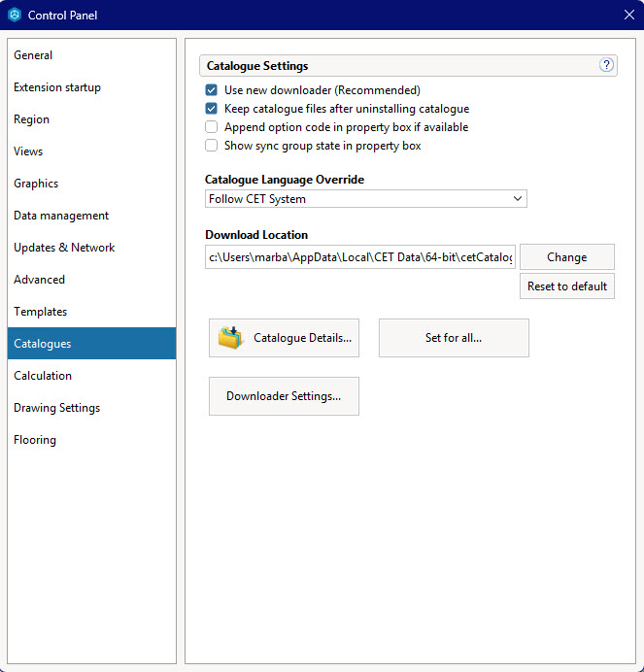
Task: Go to Extension startup settings
Action: pos(91,87)
